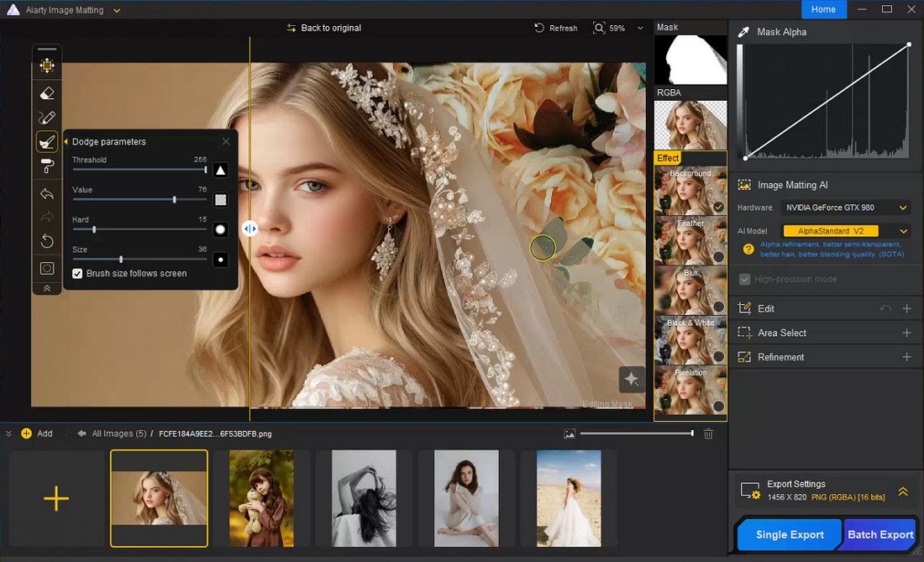Image resolution: width=924 pixels, height=562 pixels.
Task: Select the teddy bear girl thumbnail
Action: pyautogui.click(x=261, y=498)
